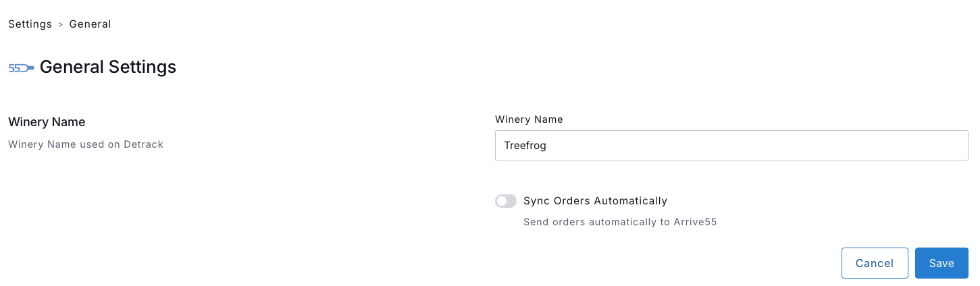Click the word Detrack in the description
This screenshot has width=980, height=286.
[143, 144]
